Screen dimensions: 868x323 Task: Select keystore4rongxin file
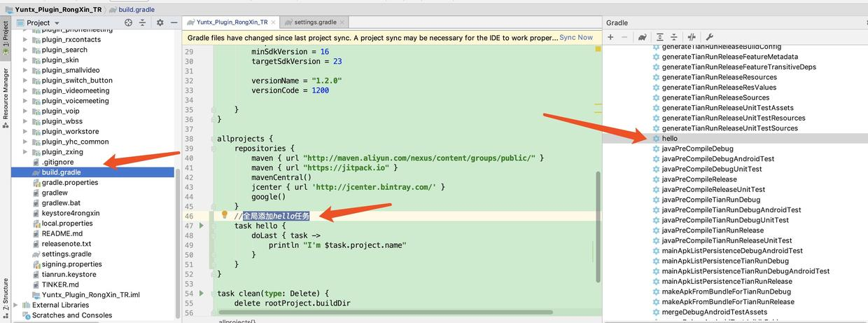pyautogui.click(x=71, y=213)
